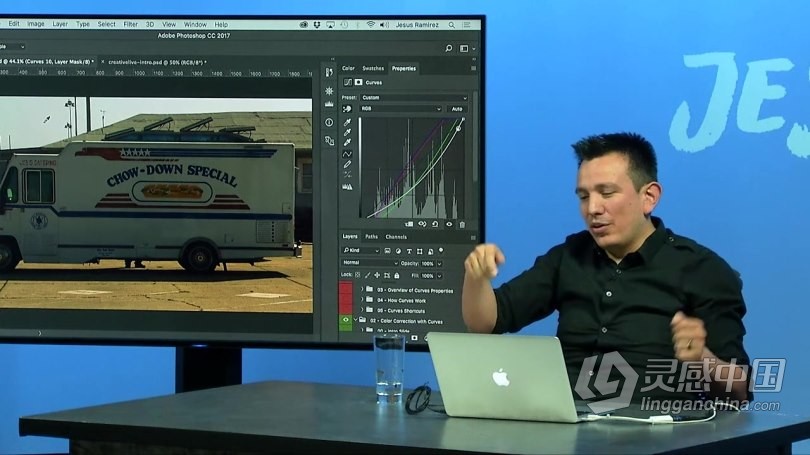Switch to the Color tab
Screen dimensions: 810x455
[348, 68]
